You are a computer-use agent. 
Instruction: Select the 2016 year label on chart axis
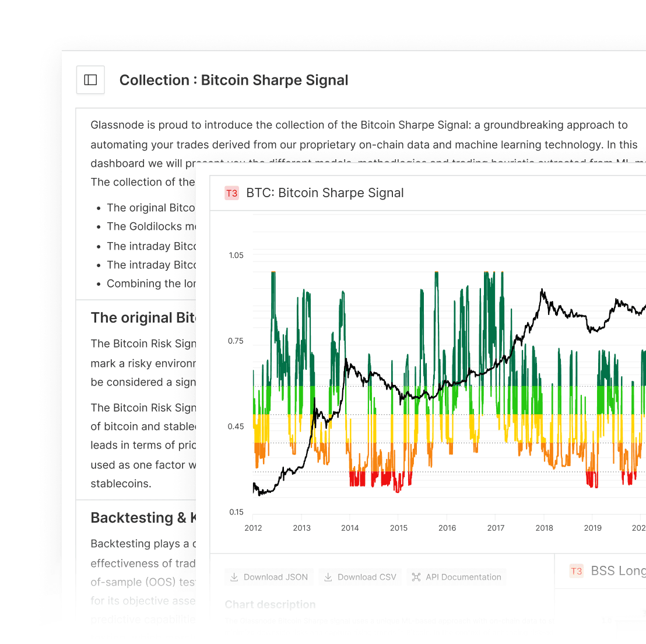447,527
